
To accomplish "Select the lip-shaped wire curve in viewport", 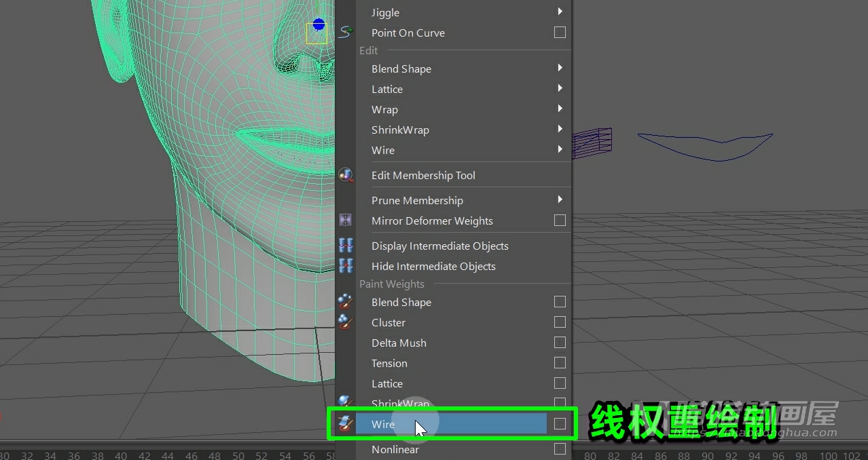I will click(705, 146).
